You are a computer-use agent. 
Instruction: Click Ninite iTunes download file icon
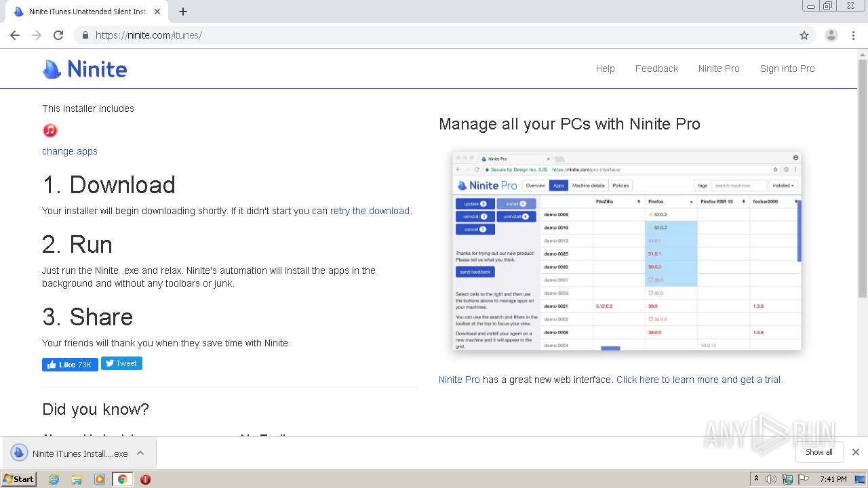click(19, 453)
